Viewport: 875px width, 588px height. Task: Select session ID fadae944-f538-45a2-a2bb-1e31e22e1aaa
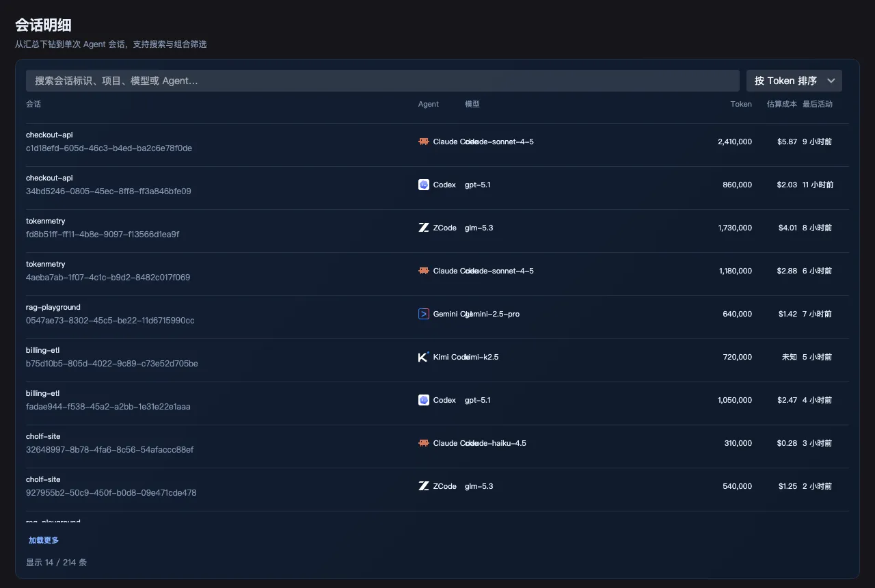tap(108, 407)
